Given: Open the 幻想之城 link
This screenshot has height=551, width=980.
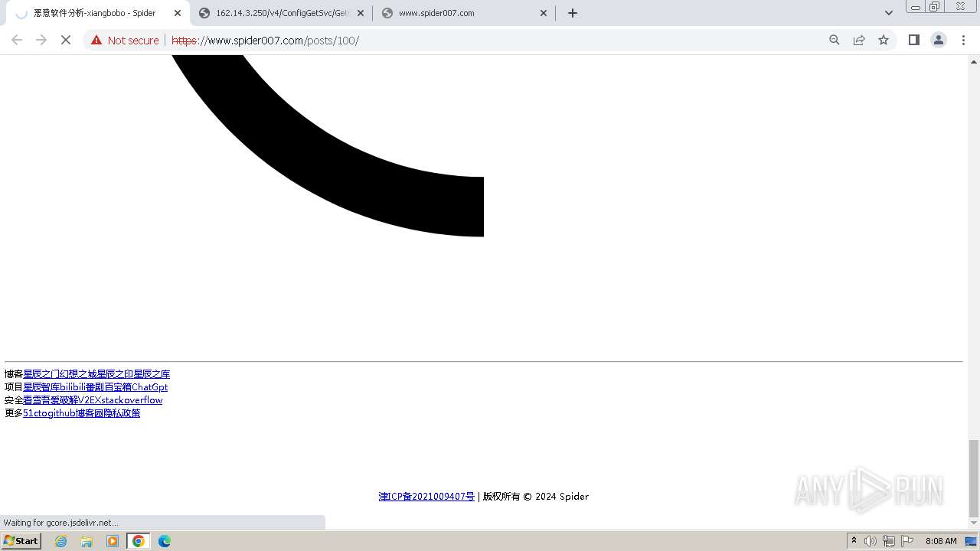Looking at the screenshot, I should click(x=78, y=374).
